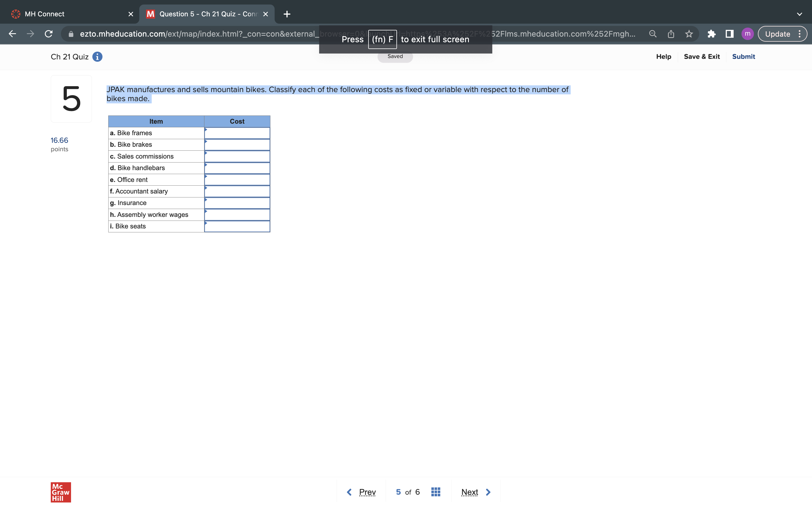Go back to the previous page
Screen dimensions: 812x507
(12, 34)
